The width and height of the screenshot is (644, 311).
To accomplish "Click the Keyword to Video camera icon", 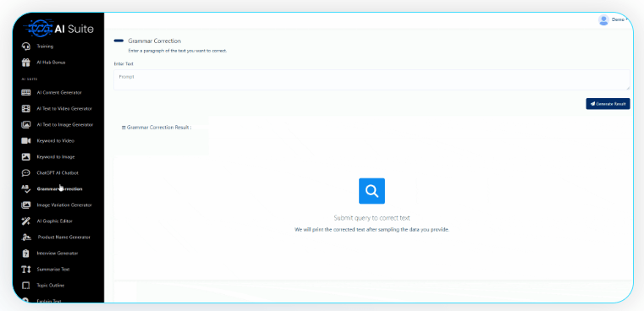I will (x=26, y=141).
